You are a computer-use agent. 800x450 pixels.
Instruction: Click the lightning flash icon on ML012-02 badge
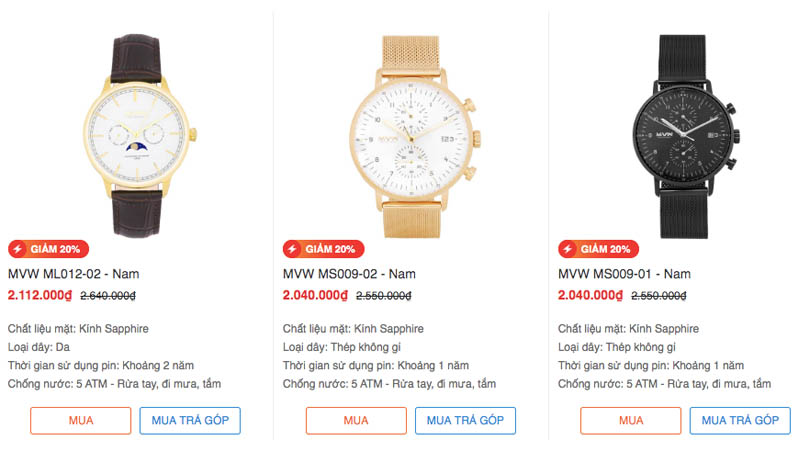(18, 249)
